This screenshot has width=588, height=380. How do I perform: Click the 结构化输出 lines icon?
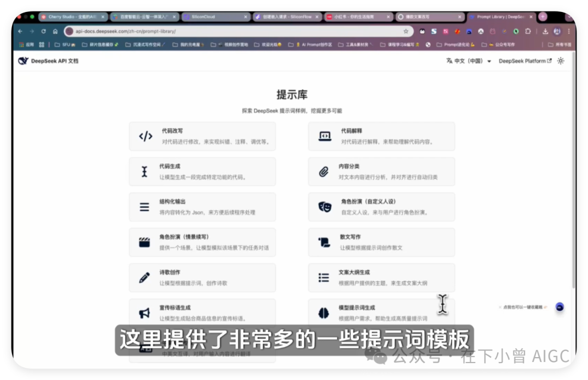tap(144, 207)
